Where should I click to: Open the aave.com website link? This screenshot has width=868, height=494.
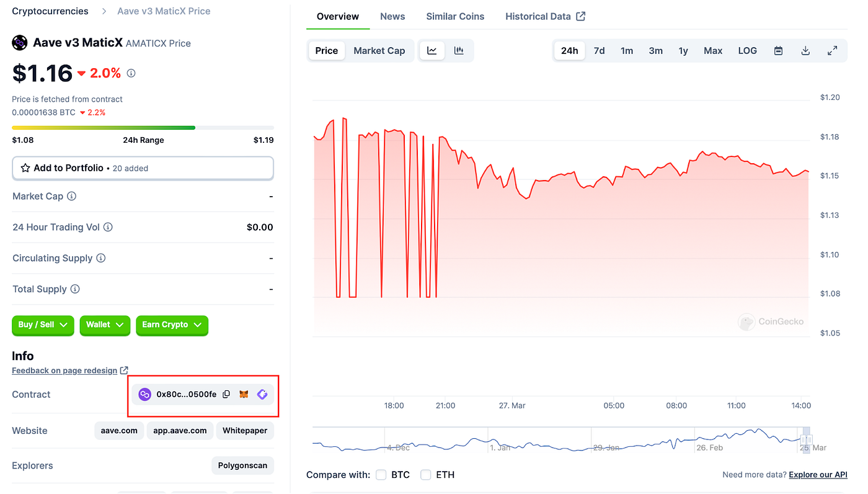tap(118, 430)
